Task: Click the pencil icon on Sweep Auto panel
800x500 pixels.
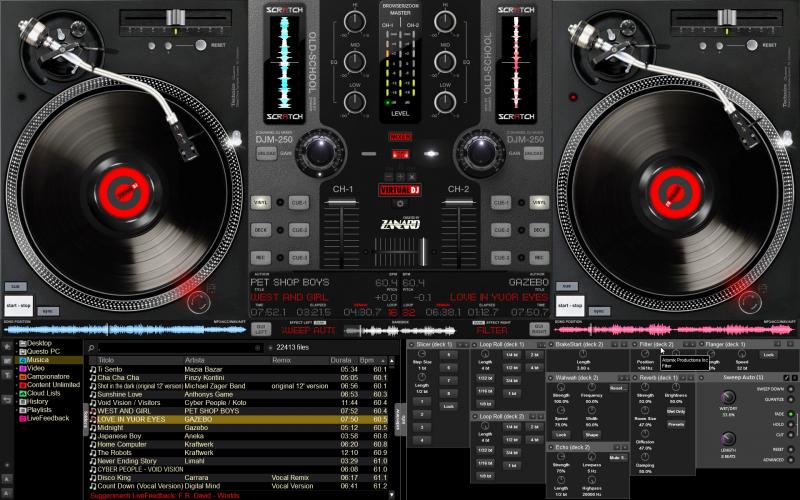Action: (786, 378)
